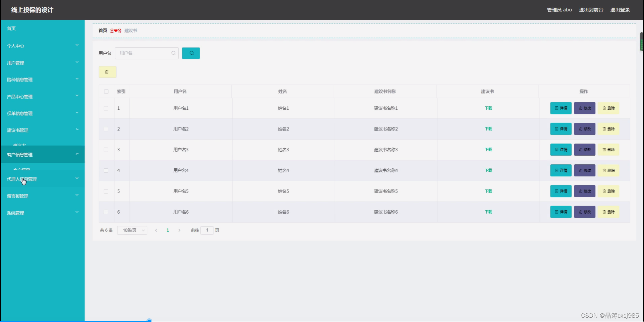Check the checkbox for row 3
644x322 pixels.
[106, 150]
